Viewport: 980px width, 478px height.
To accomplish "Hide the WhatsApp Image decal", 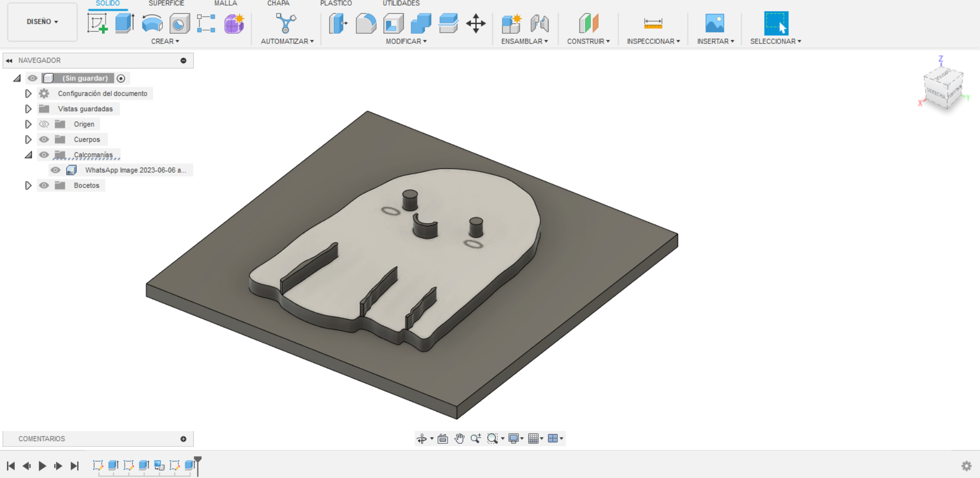I will click(56, 170).
